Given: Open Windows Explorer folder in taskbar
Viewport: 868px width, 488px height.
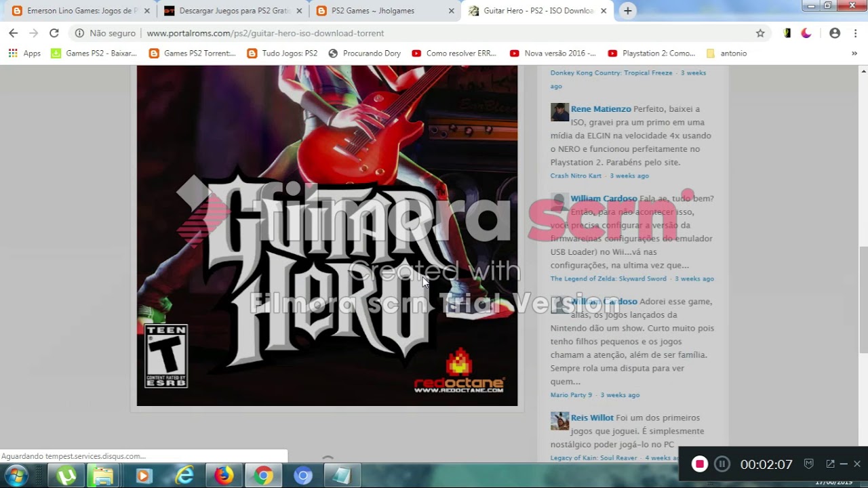Looking at the screenshot, I should [103, 476].
